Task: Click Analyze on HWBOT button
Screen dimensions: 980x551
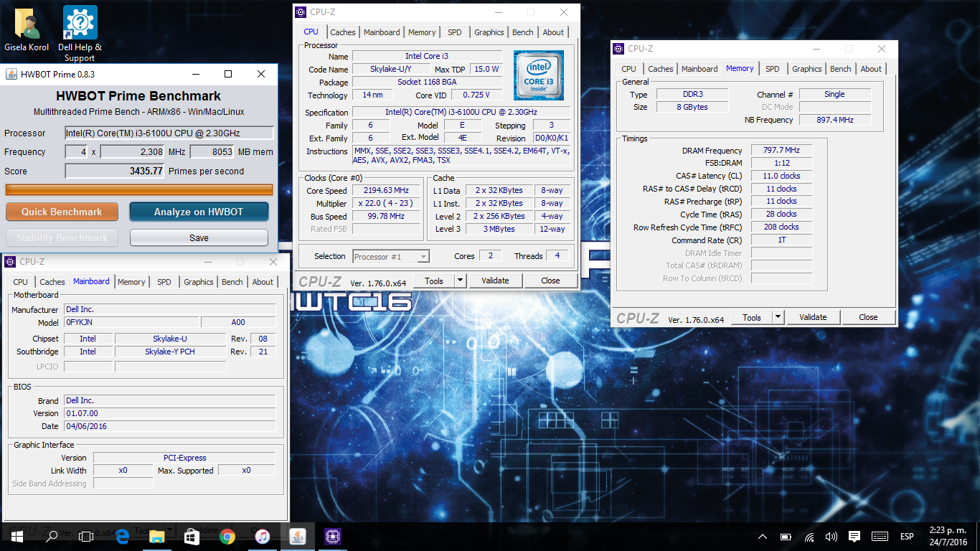Action: [199, 212]
